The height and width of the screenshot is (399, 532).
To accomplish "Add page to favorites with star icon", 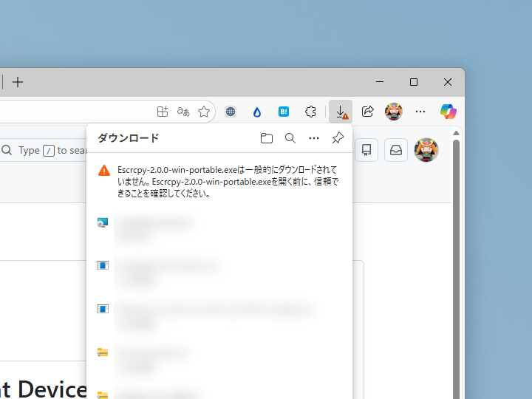I will click(204, 112).
